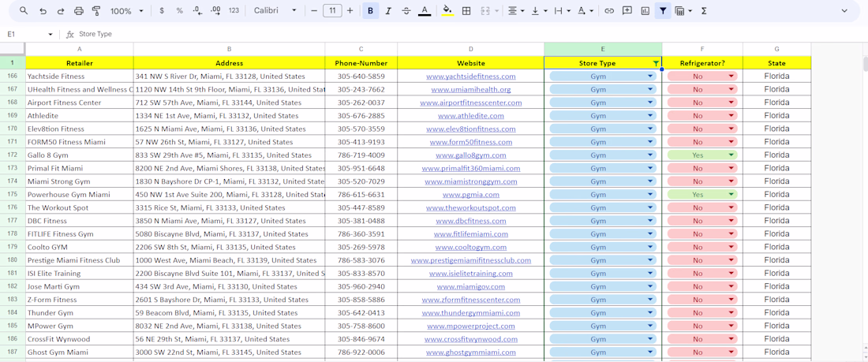This screenshot has width=868, height=362.
Task: Open the www.pgmia.com link
Action: [x=470, y=195]
